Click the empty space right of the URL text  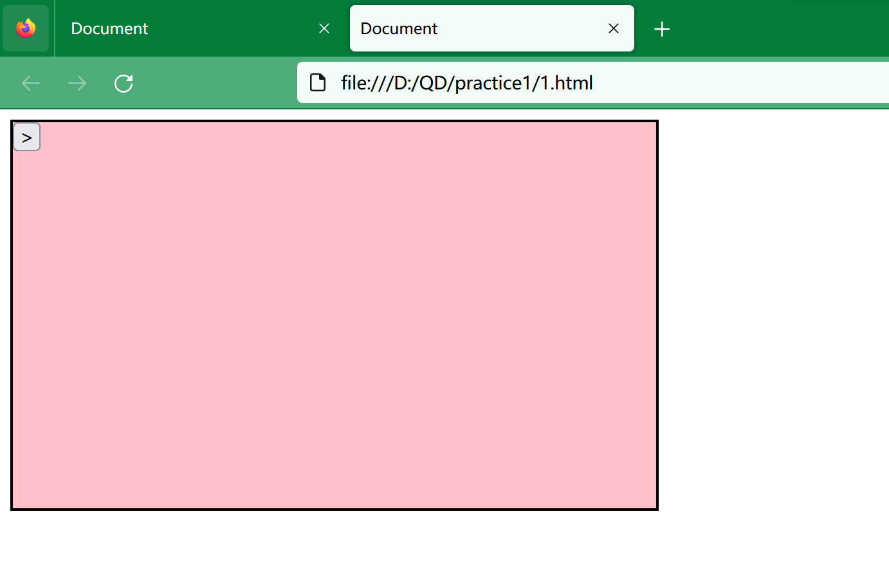(740, 83)
